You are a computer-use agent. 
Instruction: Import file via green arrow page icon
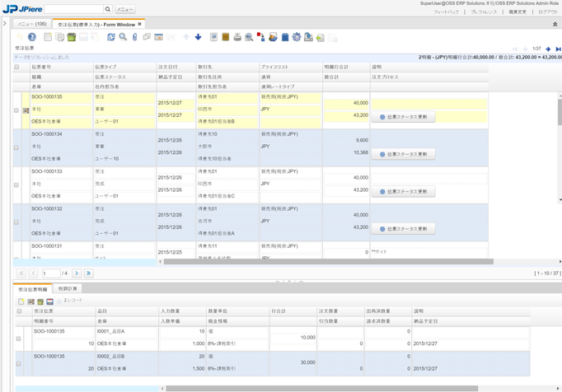[320, 37]
